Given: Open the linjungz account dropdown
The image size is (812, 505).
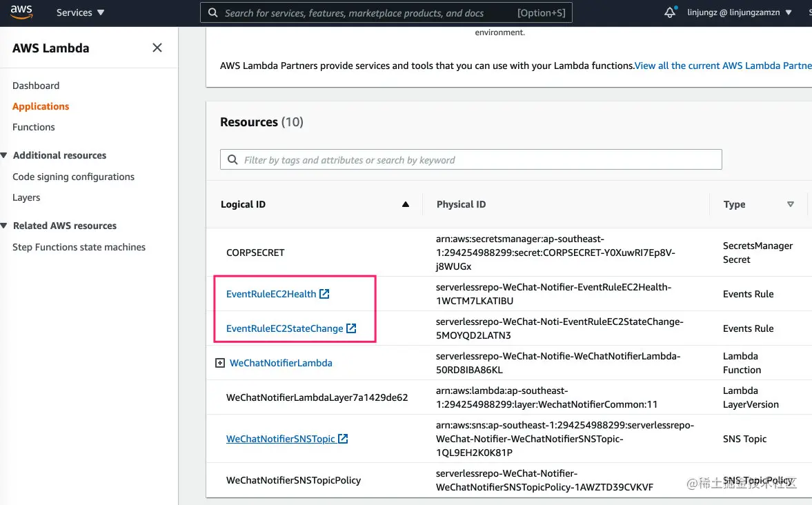Looking at the screenshot, I should point(740,12).
